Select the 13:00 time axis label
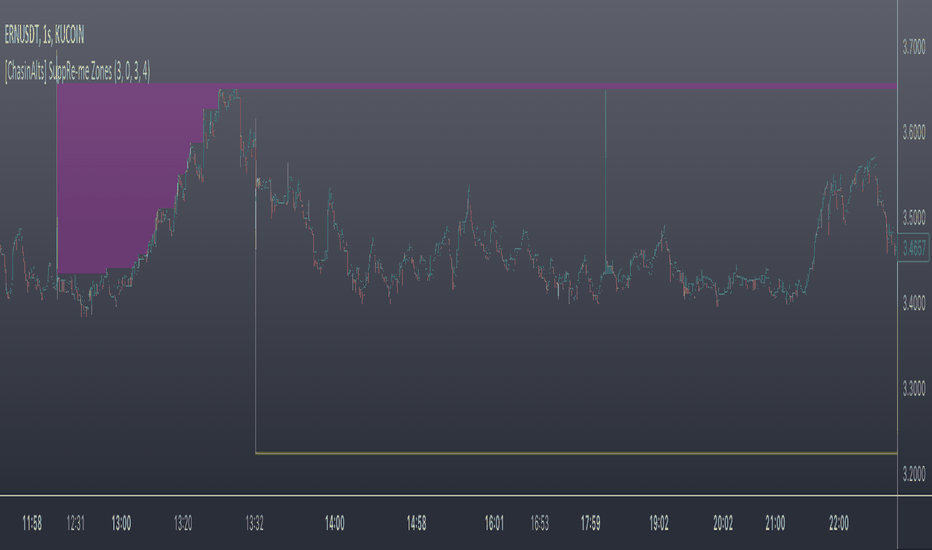 tap(121, 523)
